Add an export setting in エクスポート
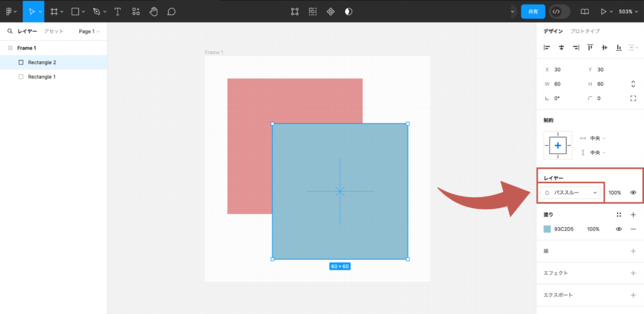The width and height of the screenshot is (644, 314). [x=633, y=295]
